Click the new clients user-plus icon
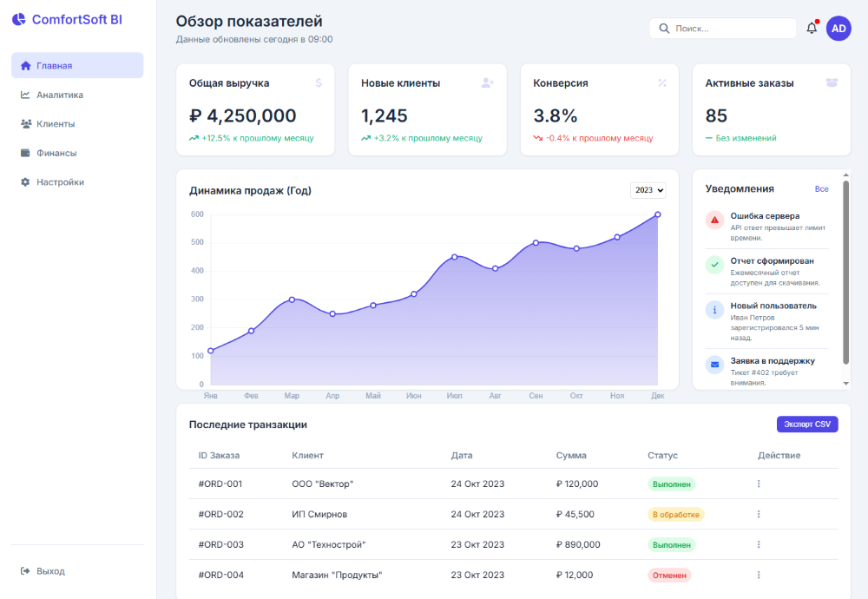This screenshot has height=599, width=868. [488, 83]
